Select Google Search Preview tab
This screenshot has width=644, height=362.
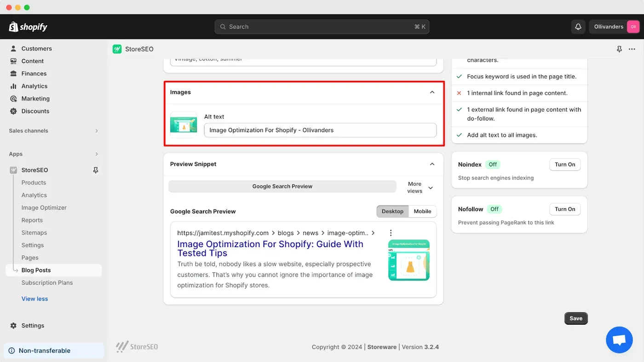(282, 187)
